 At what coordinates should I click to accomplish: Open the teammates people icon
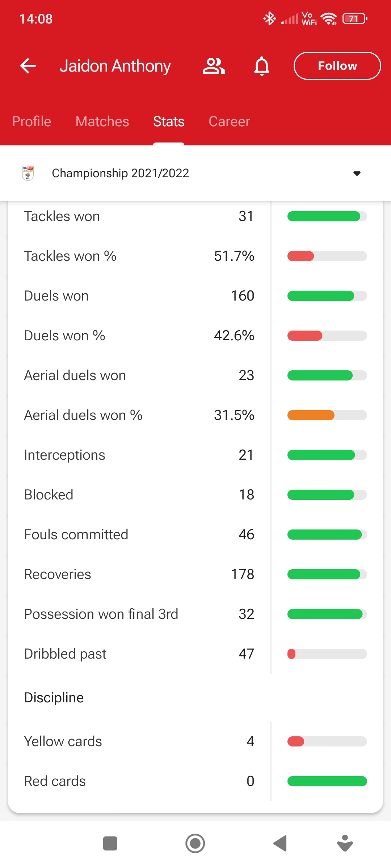click(214, 66)
